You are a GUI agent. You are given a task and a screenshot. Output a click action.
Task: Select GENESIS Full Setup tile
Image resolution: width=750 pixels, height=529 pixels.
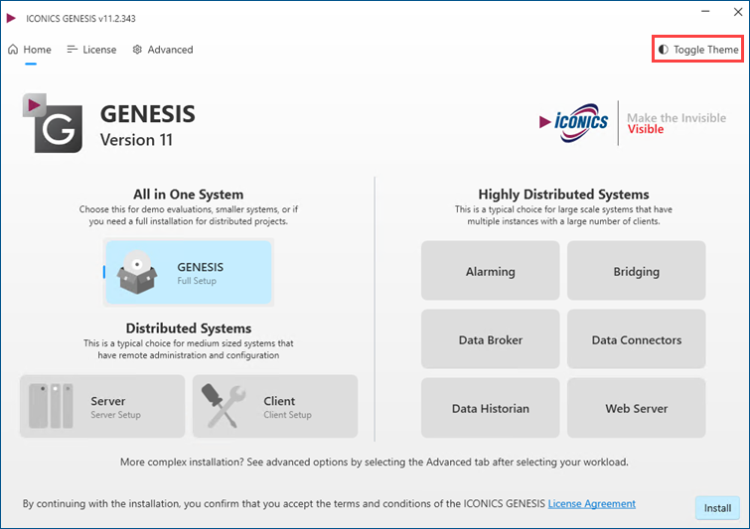click(x=188, y=272)
